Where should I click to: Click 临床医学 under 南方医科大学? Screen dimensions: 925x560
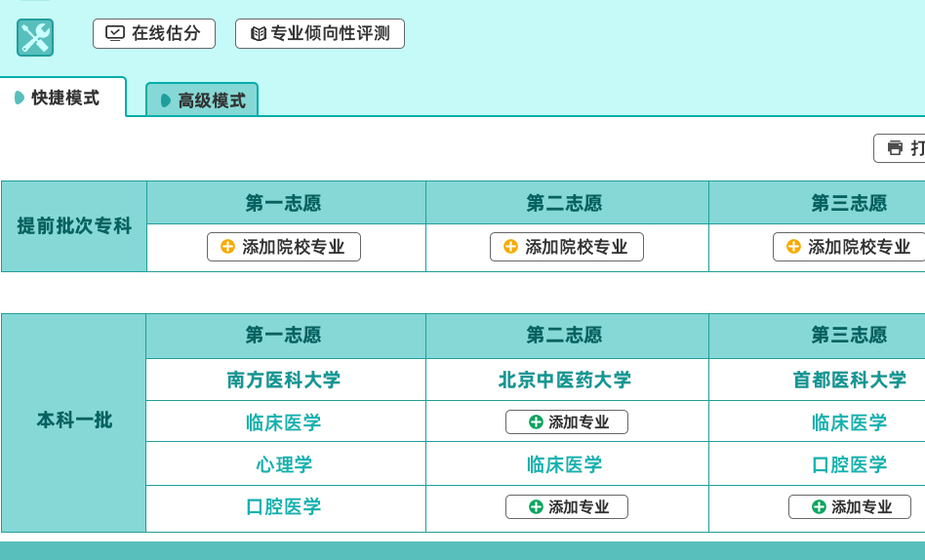click(x=284, y=422)
